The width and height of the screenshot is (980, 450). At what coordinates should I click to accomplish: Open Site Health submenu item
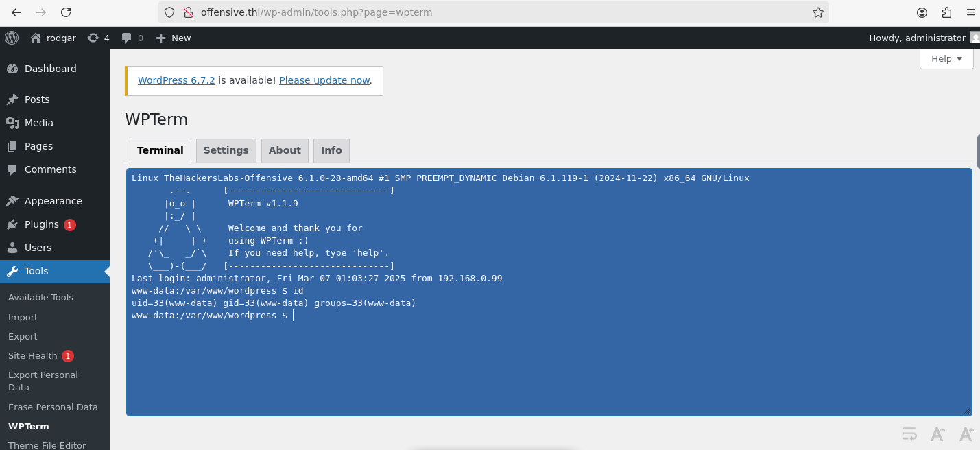pyautogui.click(x=32, y=355)
